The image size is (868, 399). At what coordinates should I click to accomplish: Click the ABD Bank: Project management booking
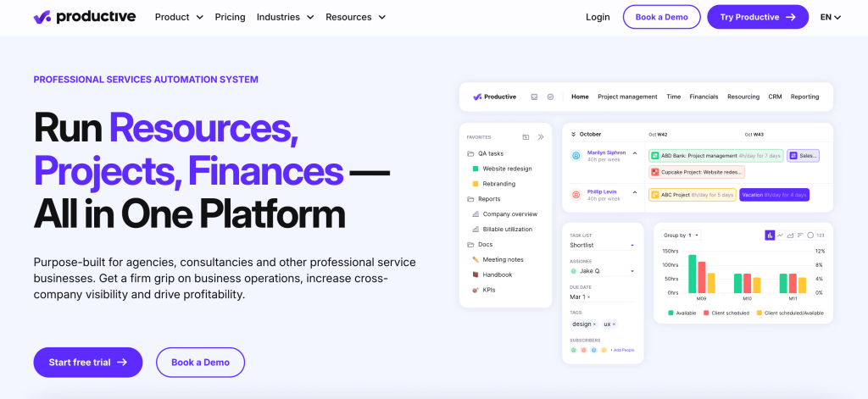(x=715, y=156)
